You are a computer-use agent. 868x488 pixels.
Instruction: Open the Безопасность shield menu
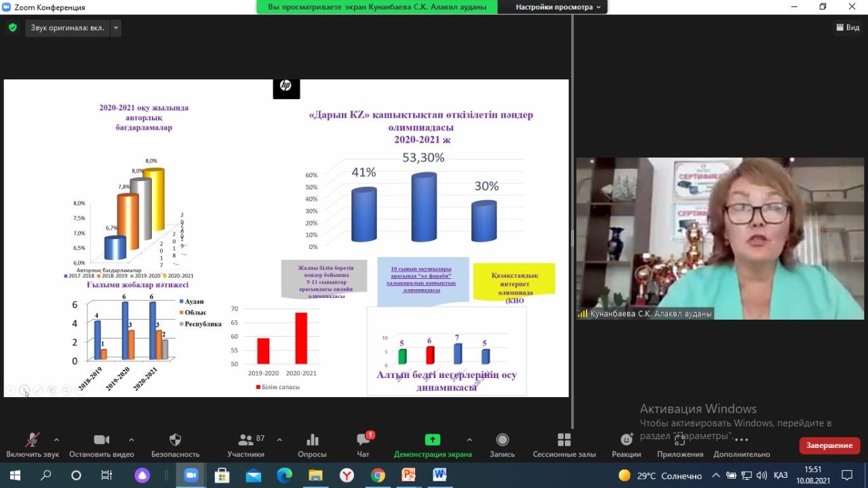(x=175, y=445)
